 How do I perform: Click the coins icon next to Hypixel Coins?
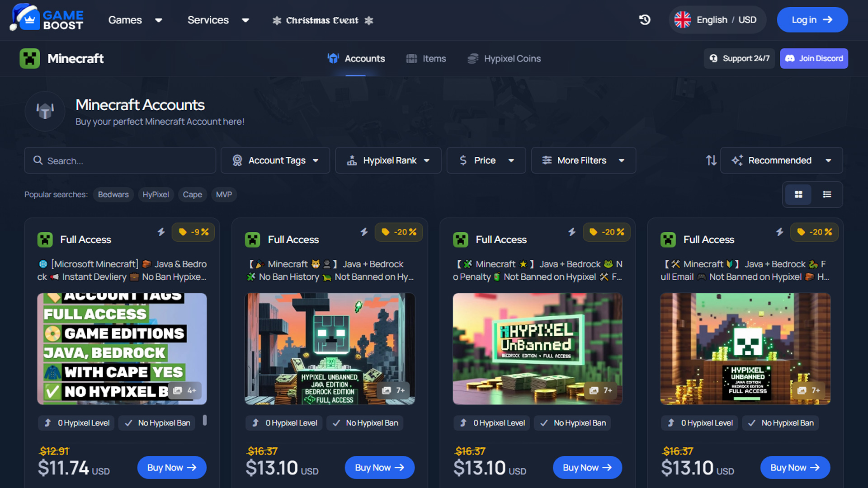point(473,58)
